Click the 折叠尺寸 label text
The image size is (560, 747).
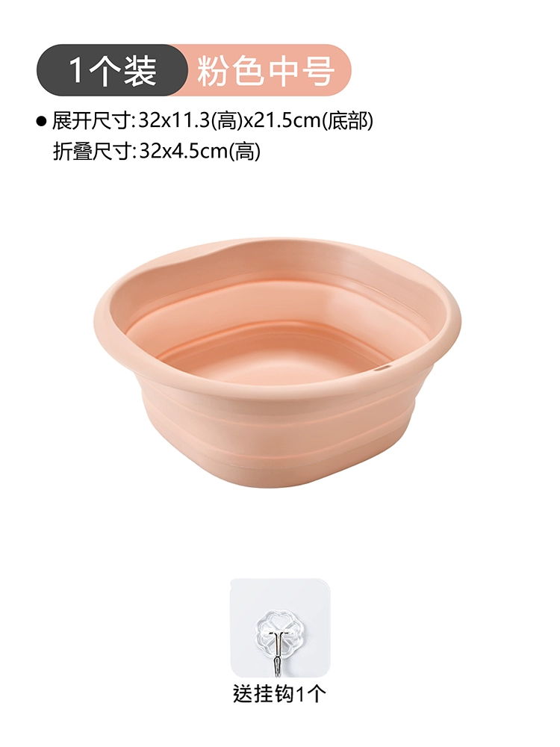[x=91, y=151]
